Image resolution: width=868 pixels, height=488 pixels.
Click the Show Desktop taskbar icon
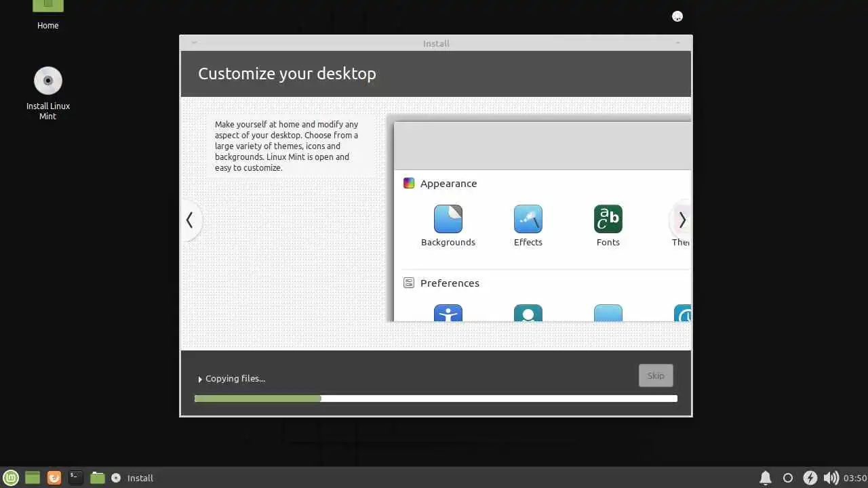33,478
